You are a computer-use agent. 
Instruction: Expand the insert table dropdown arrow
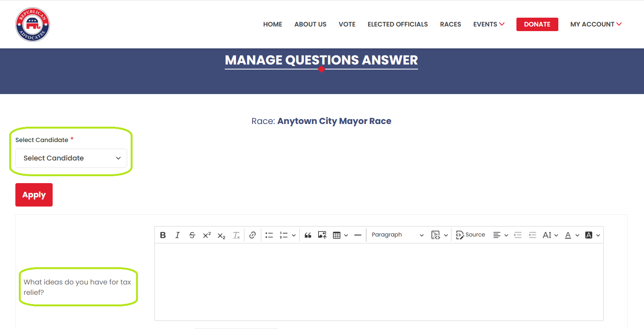click(x=346, y=235)
